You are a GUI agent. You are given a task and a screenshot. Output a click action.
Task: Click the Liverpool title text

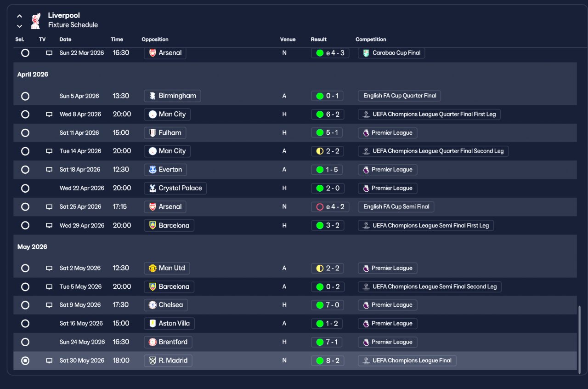[x=64, y=16]
